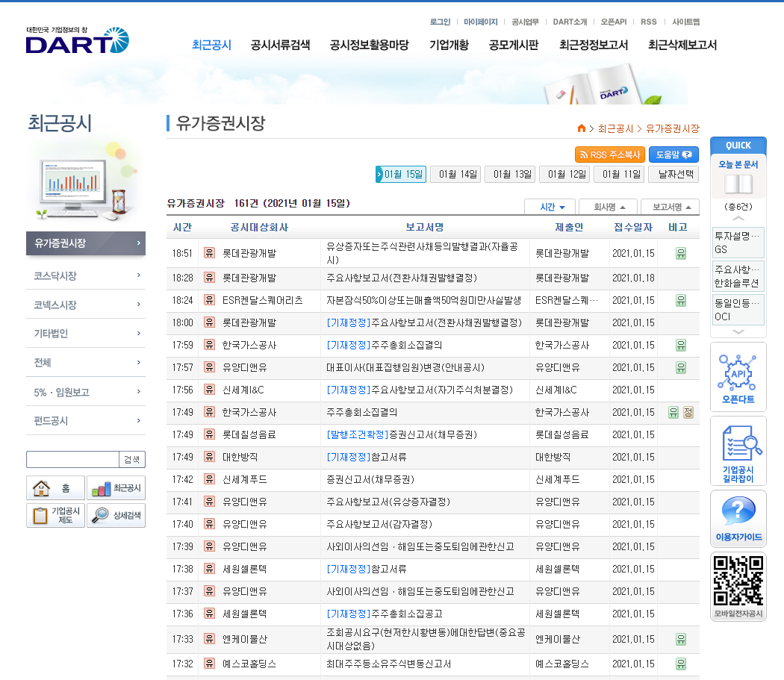784x680 pixels.
Task: Click the 도움말 help button
Action: point(673,155)
